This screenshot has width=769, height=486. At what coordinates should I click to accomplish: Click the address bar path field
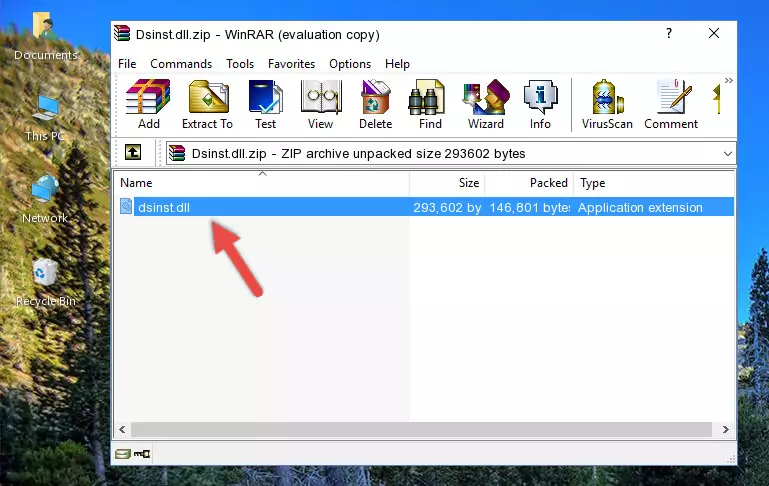point(450,153)
